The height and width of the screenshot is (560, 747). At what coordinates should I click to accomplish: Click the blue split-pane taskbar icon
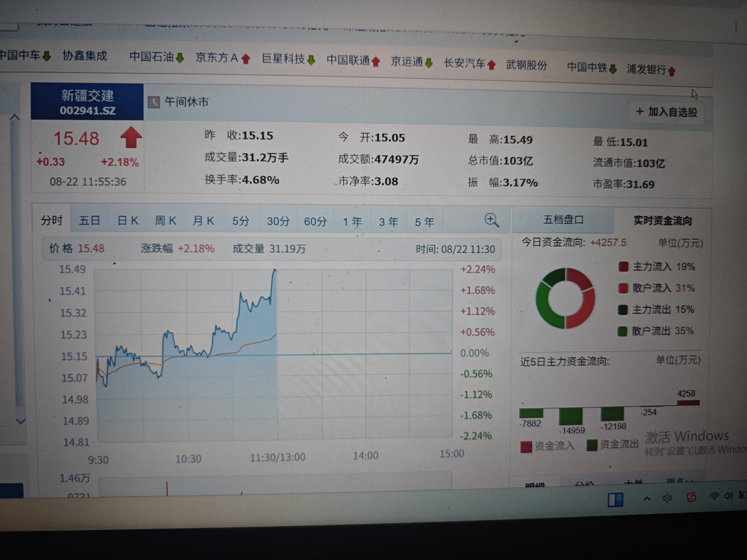[615, 500]
